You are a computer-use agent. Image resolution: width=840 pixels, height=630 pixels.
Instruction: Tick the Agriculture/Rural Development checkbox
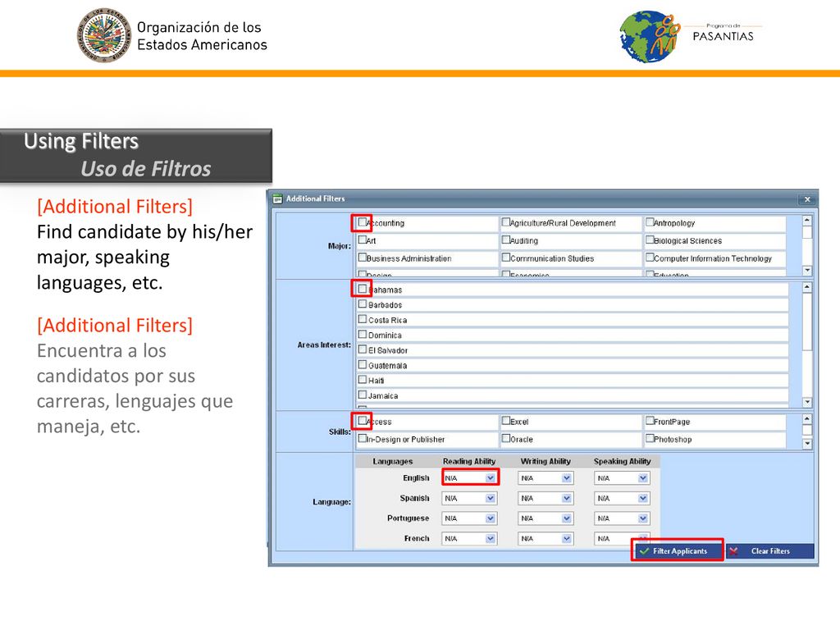[506, 221]
